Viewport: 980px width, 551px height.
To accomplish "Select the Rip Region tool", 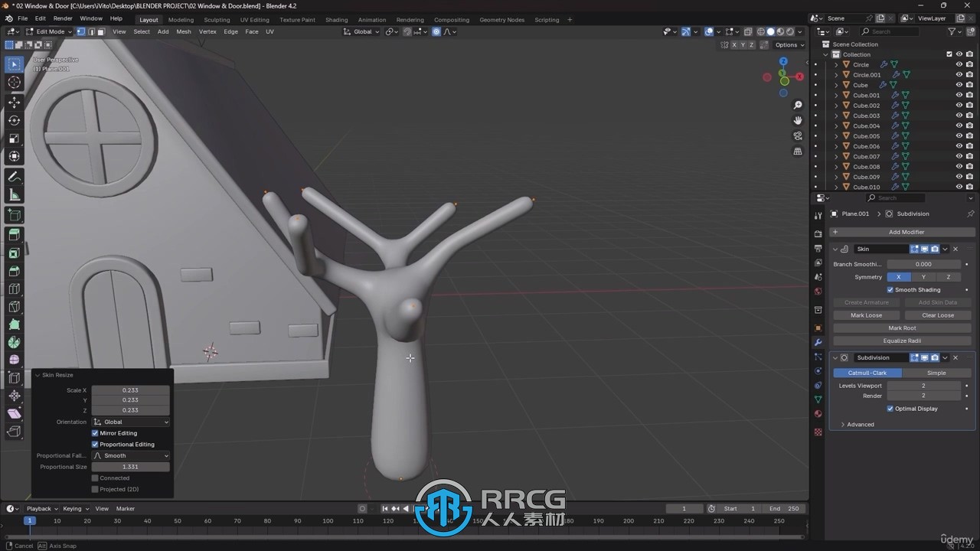I will pos(14,432).
